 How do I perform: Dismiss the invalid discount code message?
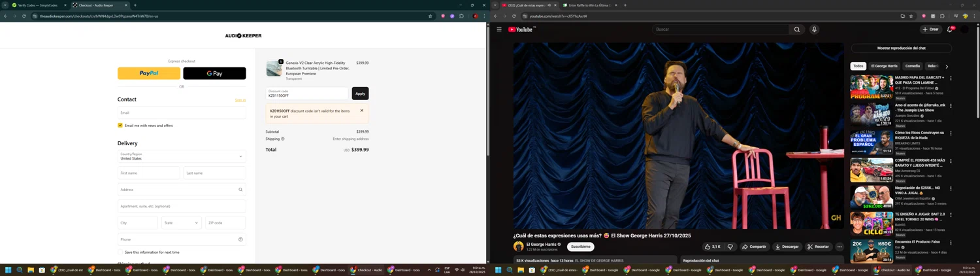click(x=361, y=111)
